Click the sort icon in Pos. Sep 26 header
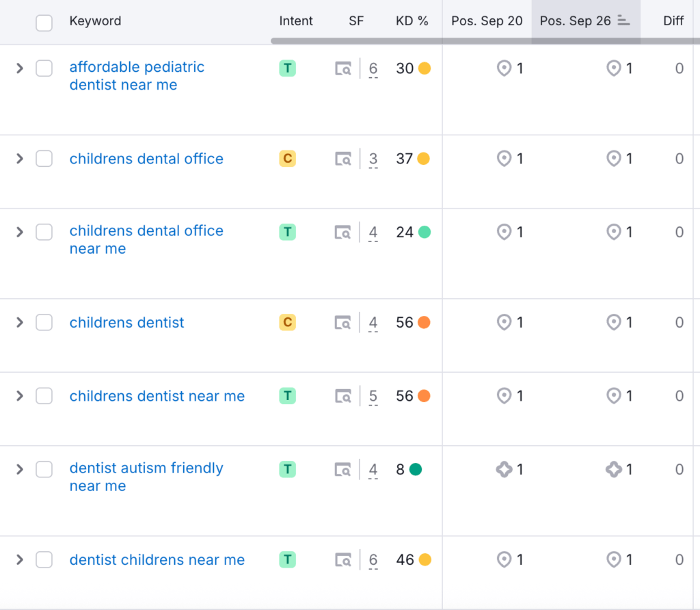This screenshot has width=700, height=610. 623,21
